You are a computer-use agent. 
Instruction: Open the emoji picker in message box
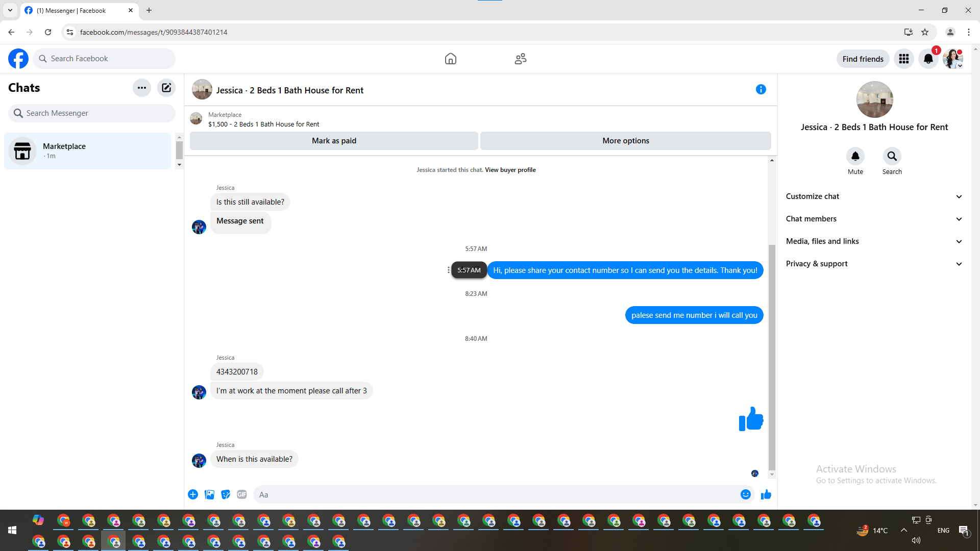[x=746, y=494]
